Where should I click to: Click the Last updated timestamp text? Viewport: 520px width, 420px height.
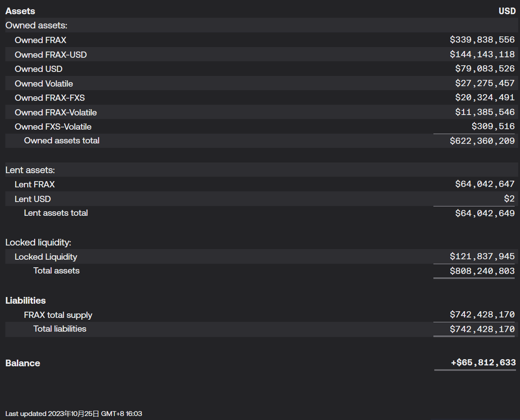pos(74,413)
